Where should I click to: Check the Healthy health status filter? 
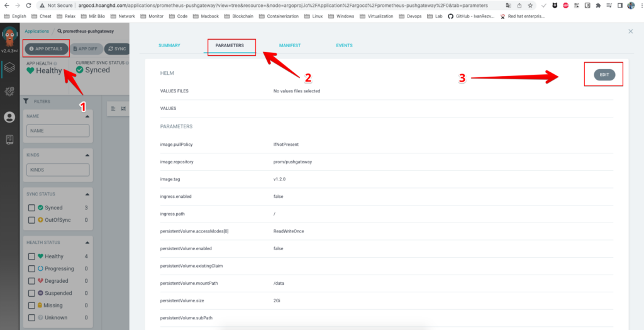[31, 256]
